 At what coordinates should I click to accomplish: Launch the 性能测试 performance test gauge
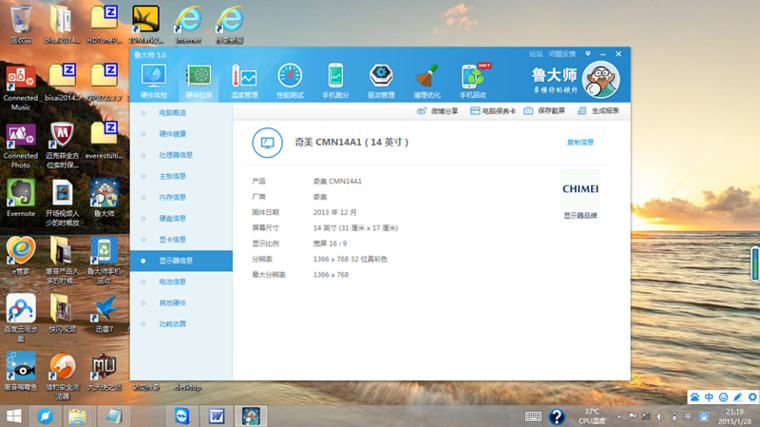coord(290,81)
